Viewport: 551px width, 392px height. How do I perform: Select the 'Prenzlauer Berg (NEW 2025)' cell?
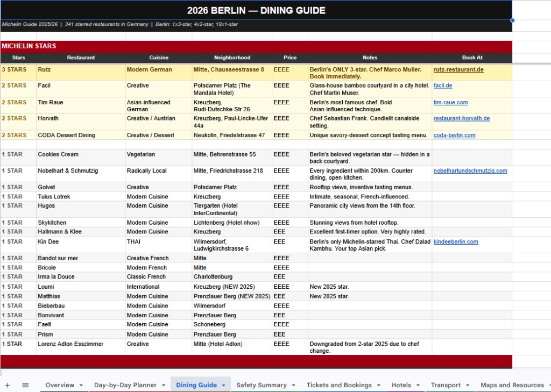[232, 296]
